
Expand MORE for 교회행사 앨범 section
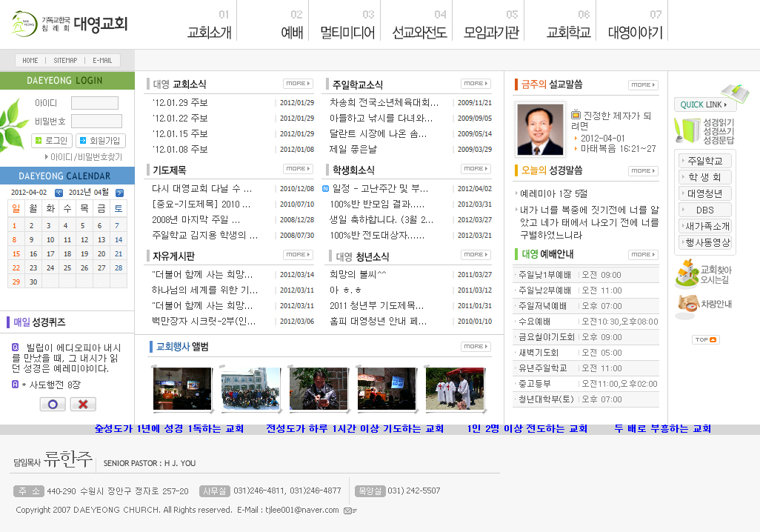coord(476,347)
